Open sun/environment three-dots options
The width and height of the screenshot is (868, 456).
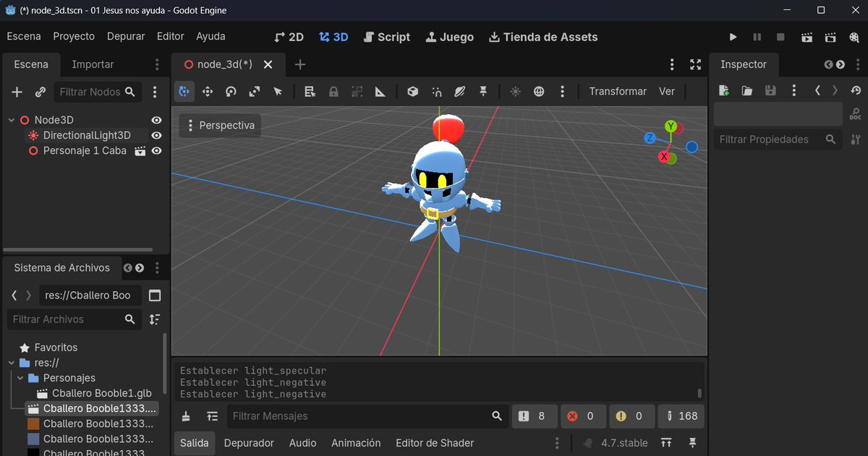[x=563, y=92]
